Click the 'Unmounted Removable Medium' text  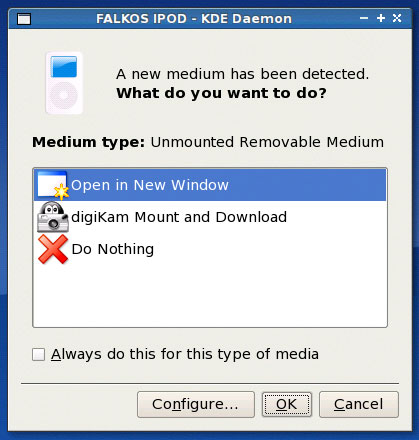click(267, 142)
